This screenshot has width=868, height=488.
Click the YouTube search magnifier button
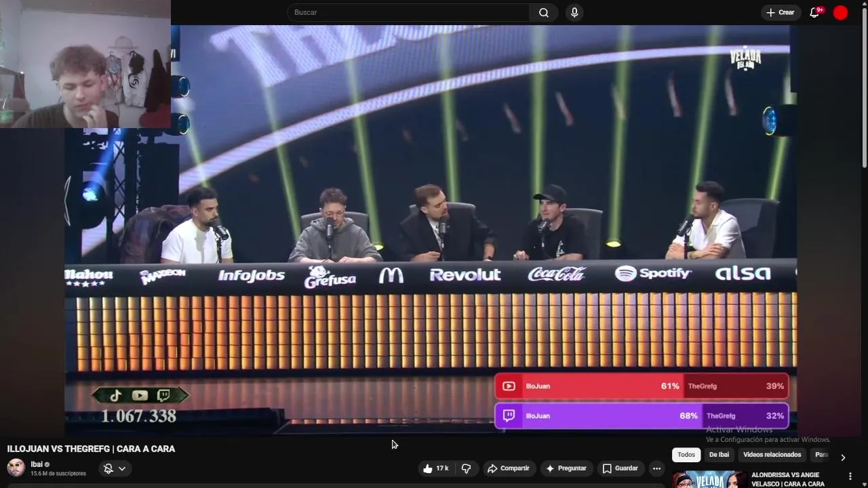(543, 12)
